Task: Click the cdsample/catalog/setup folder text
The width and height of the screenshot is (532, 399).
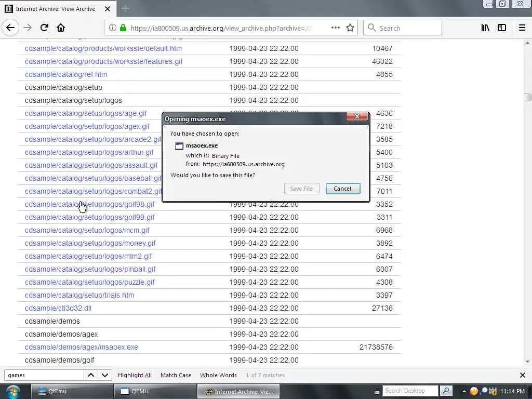Action: tap(63, 87)
